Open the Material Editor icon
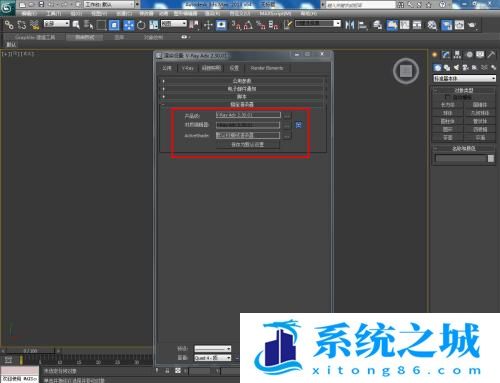The image size is (500, 383). (x=432, y=25)
